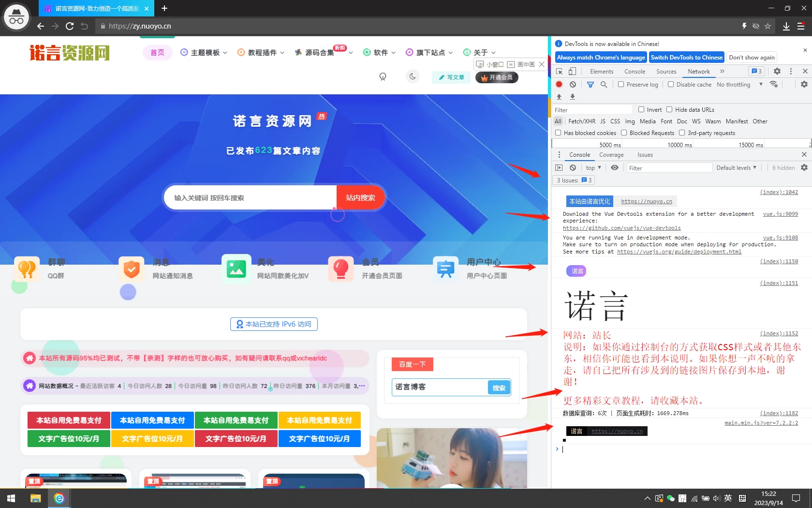Open the Coverage drawer tab
812x508 pixels.
point(611,154)
